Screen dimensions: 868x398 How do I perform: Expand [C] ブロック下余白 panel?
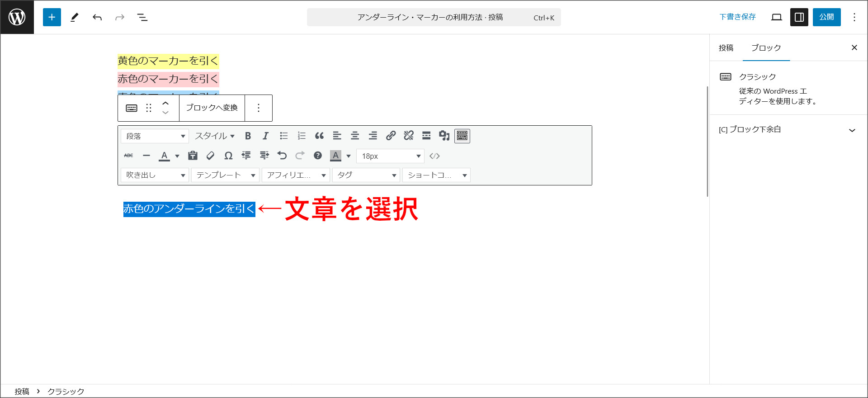(x=788, y=130)
